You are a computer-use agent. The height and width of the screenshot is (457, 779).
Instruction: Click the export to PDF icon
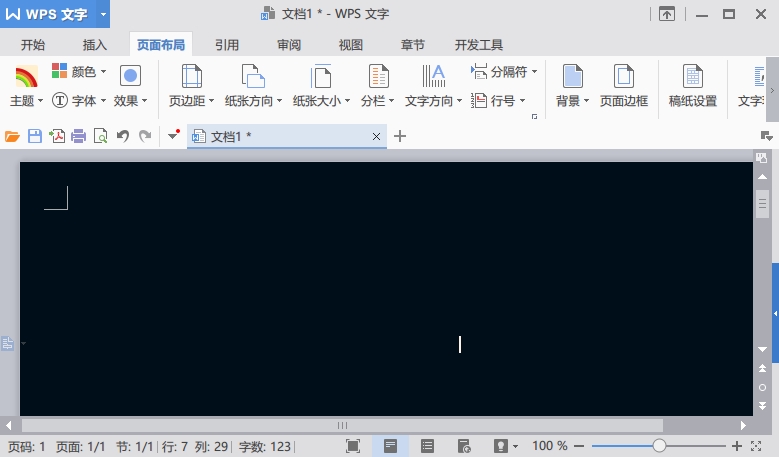[57, 136]
